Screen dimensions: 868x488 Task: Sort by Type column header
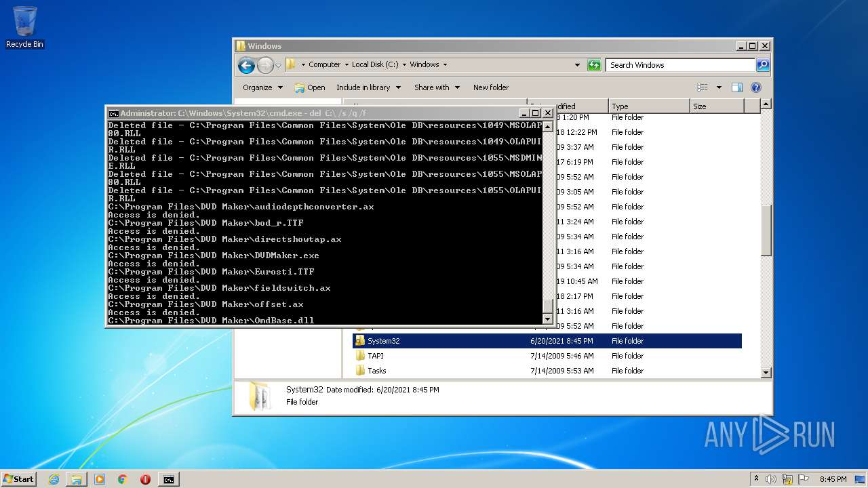(648, 106)
